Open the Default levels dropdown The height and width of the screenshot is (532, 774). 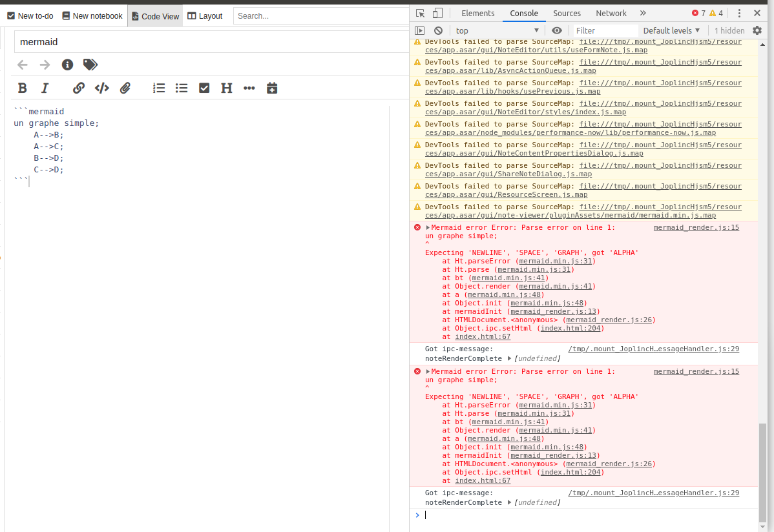[671, 30]
